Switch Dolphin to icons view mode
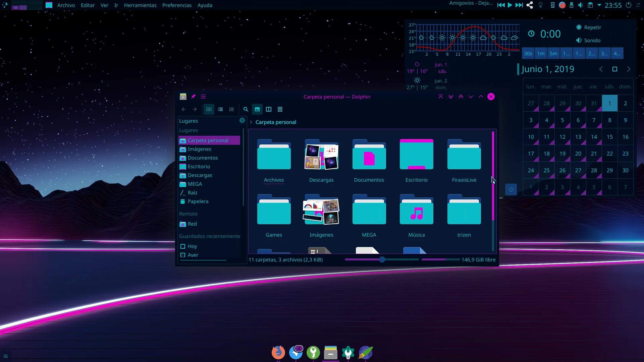Screen dimensions: 644x362 tap(209, 109)
